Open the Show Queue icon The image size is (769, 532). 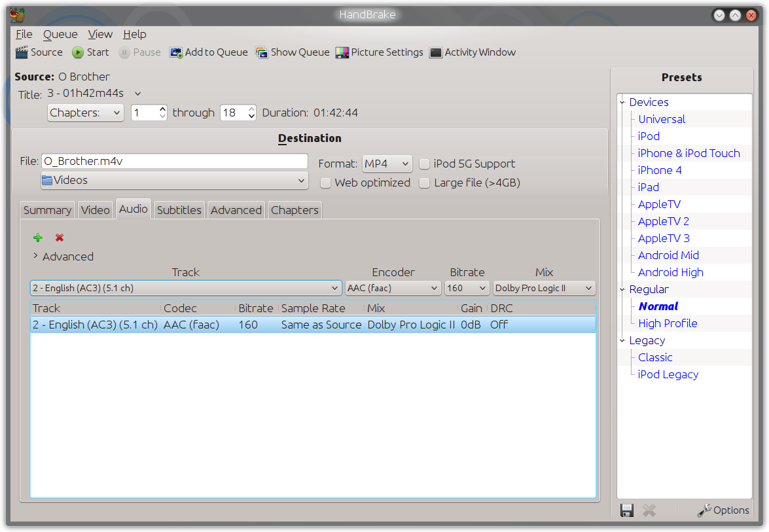point(262,52)
